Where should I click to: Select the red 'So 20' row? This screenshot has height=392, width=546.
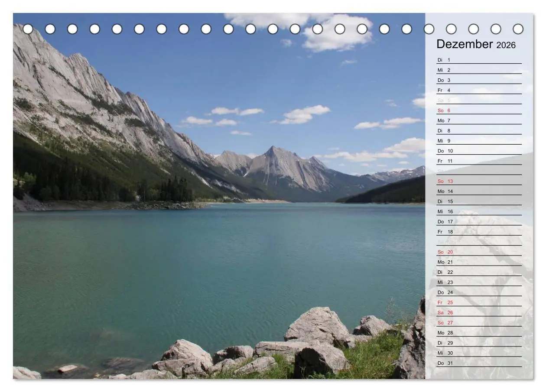479,252
